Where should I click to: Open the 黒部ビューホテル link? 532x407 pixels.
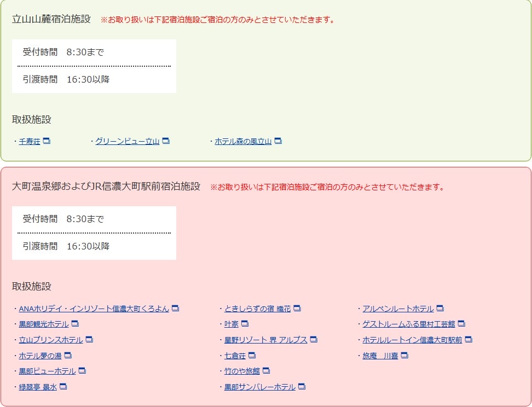click(x=48, y=371)
